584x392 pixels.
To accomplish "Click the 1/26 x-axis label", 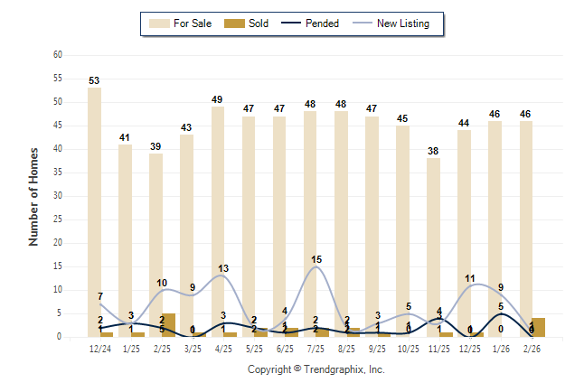I will tap(501, 348).
